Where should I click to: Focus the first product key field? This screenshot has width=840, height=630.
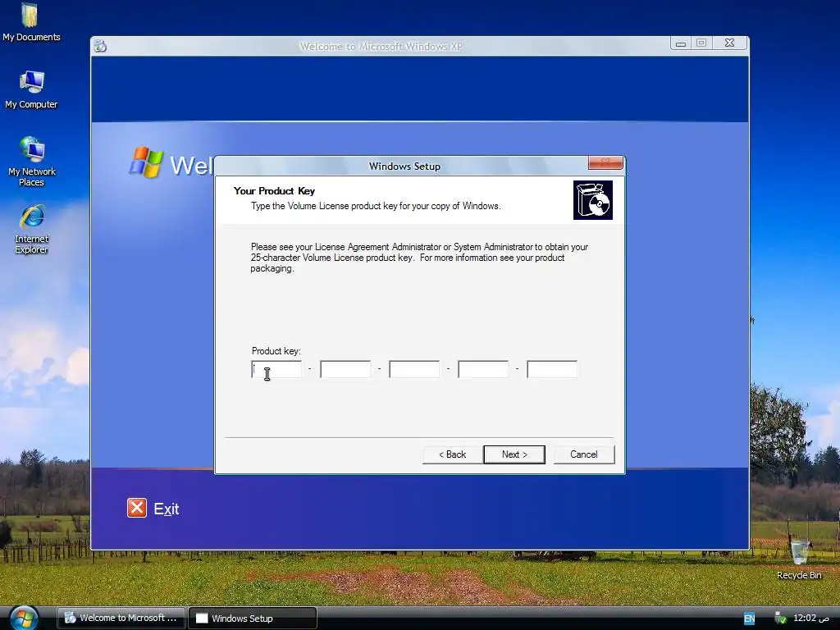[x=276, y=369]
